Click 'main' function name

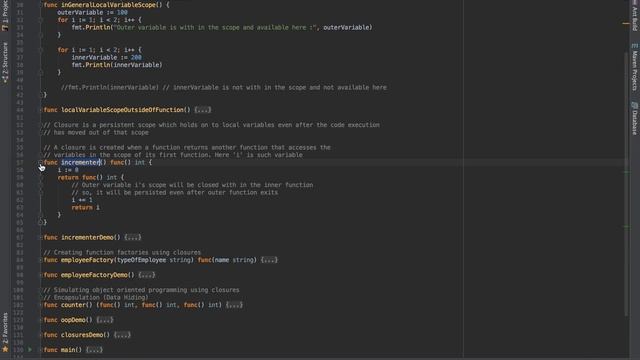(68, 350)
